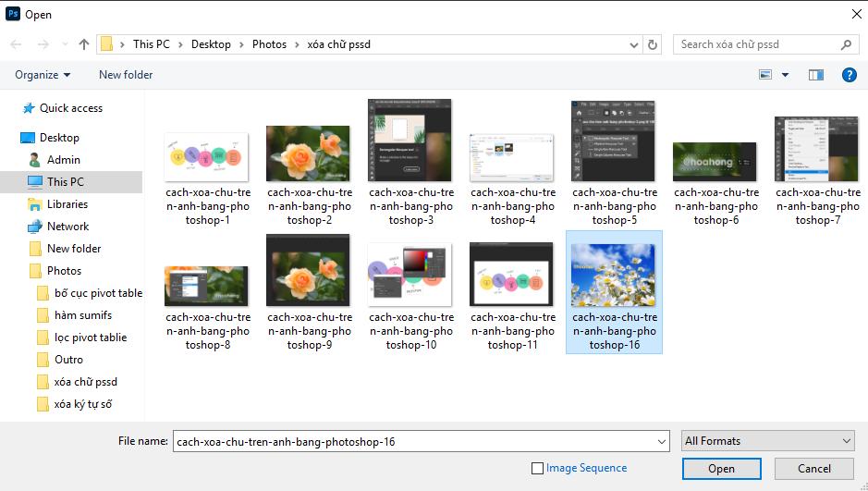Click the Libraries item in sidebar
Screen dimensions: 868x491
tap(67, 204)
